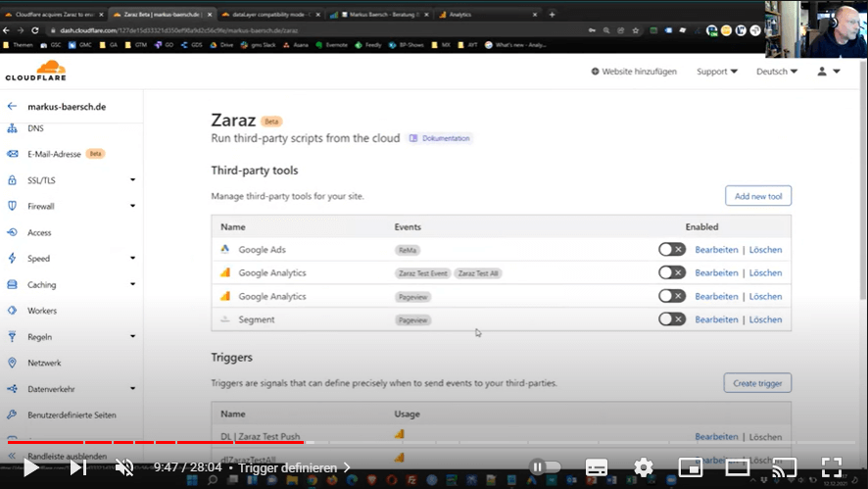Skip to the next video
Screen dimensions: 868x489
(x=77, y=468)
